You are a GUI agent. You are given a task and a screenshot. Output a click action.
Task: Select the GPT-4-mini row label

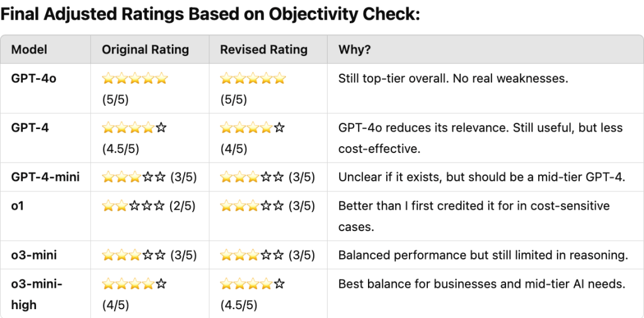coord(45,177)
